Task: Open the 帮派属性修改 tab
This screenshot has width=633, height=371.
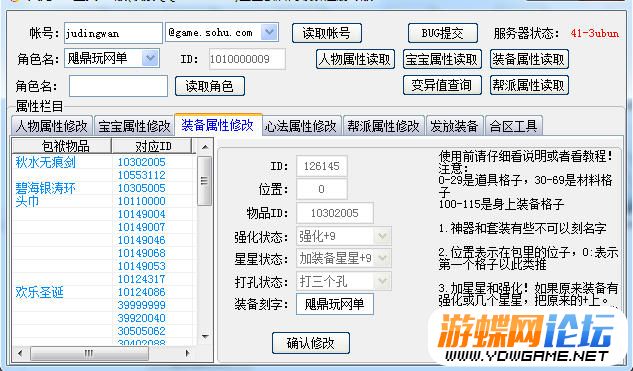Action: [x=384, y=126]
